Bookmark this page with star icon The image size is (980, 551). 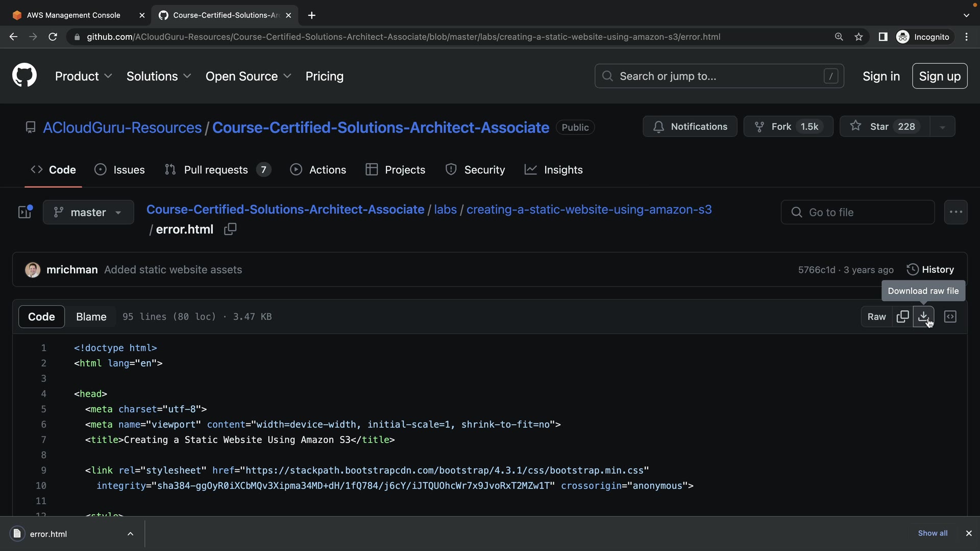click(x=859, y=37)
